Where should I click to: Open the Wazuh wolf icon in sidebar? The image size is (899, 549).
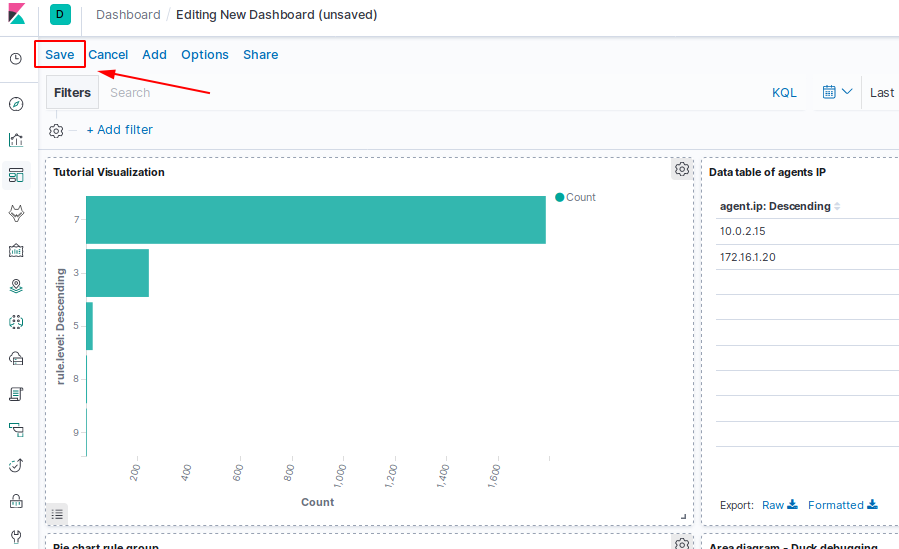coord(16,213)
